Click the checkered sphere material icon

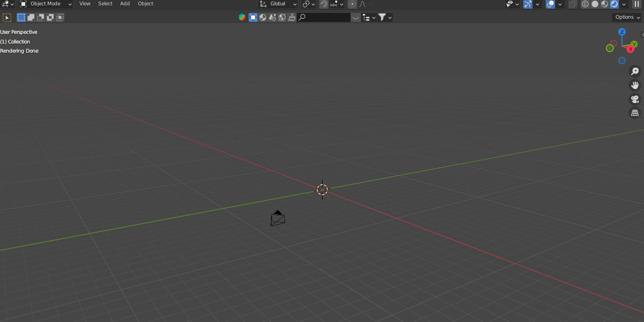(262, 17)
